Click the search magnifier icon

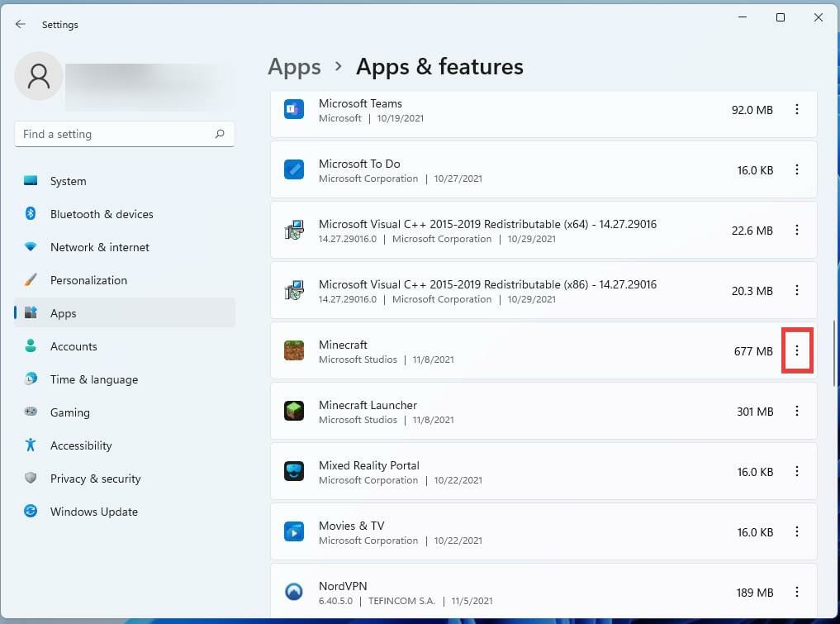click(220, 134)
